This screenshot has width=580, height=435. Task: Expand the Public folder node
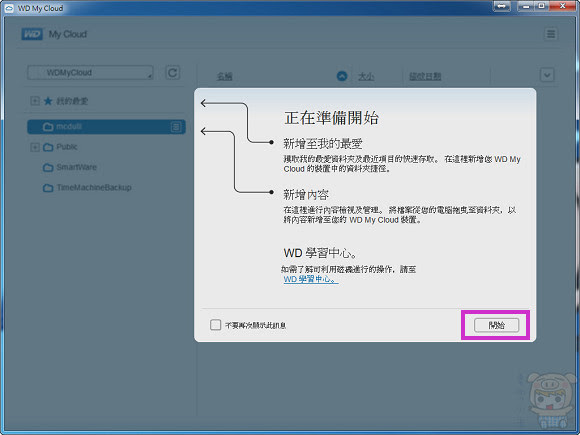35,147
